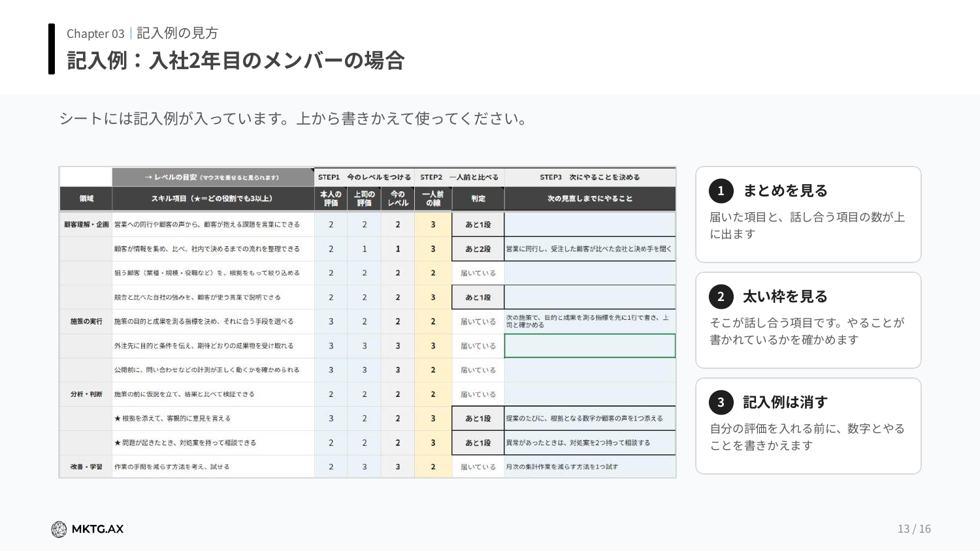Click the → レベルの目安 header cell
The height and width of the screenshot is (551, 980).
coord(213,177)
